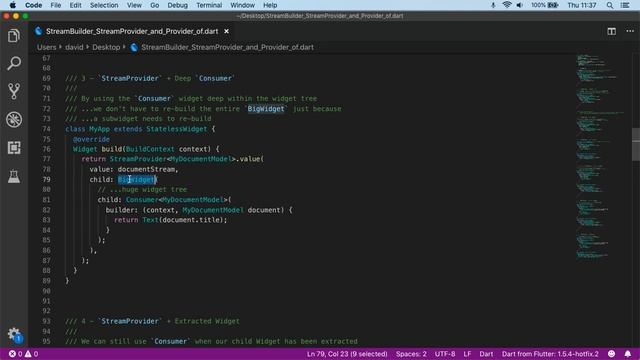Click the clock showing Thu 11:37
The image size is (640, 360).
[582, 5]
